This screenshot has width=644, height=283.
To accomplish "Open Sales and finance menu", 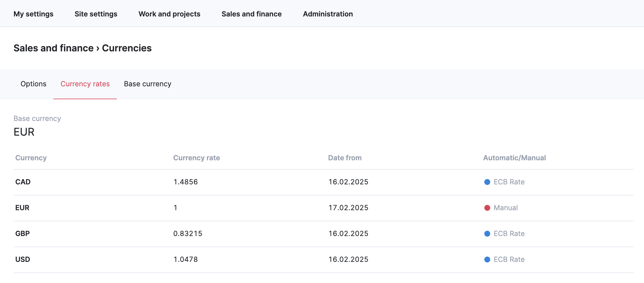I will [252, 14].
